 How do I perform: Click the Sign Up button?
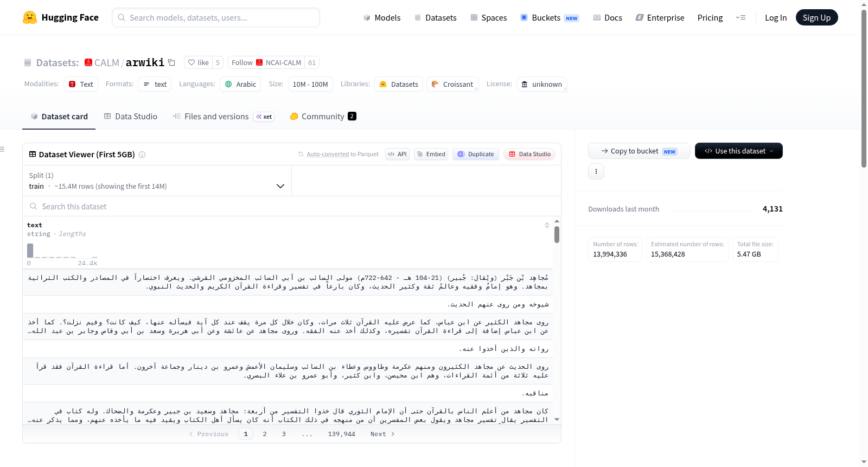[x=816, y=17]
